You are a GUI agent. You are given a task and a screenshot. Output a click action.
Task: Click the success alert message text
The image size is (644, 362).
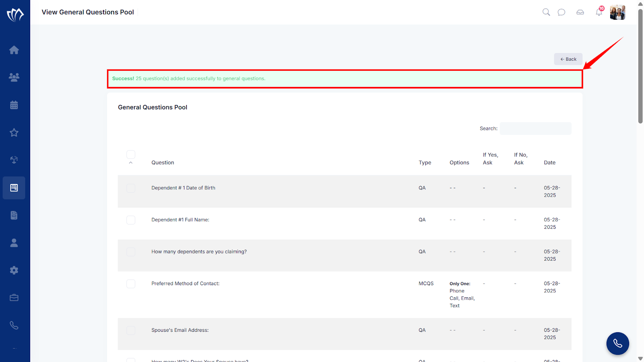coord(189,78)
